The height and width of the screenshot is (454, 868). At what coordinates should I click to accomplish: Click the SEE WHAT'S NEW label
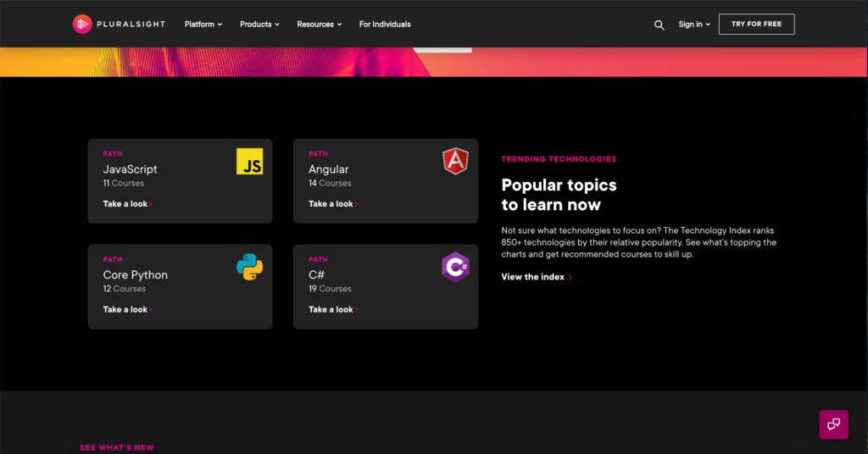tap(117, 448)
